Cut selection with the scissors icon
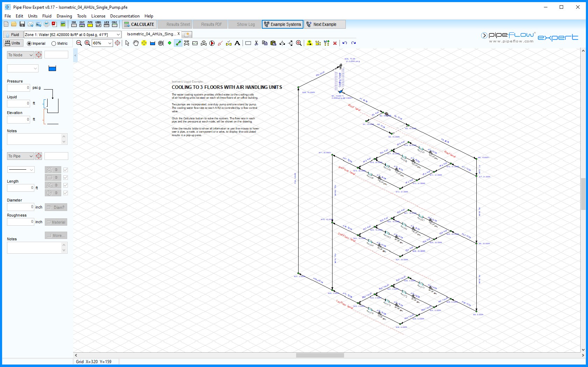The width and height of the screenshot is (588, 367). tap(257, 43)
